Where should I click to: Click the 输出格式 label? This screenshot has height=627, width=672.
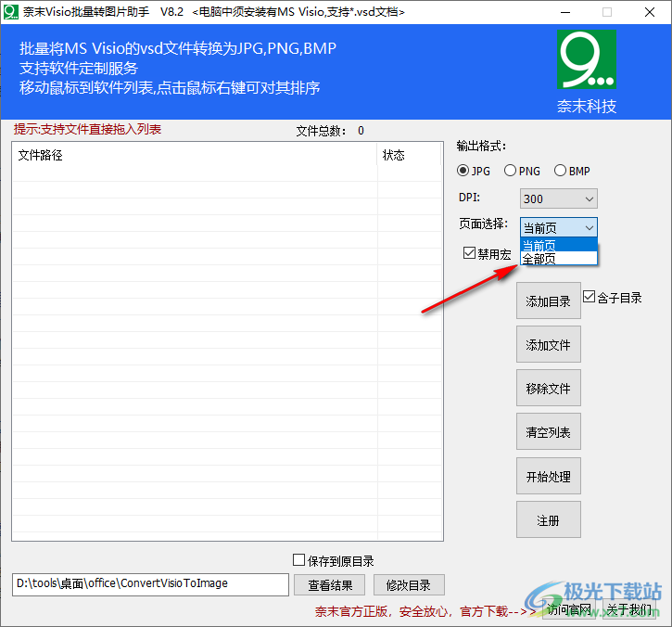(x=481, y=146)
